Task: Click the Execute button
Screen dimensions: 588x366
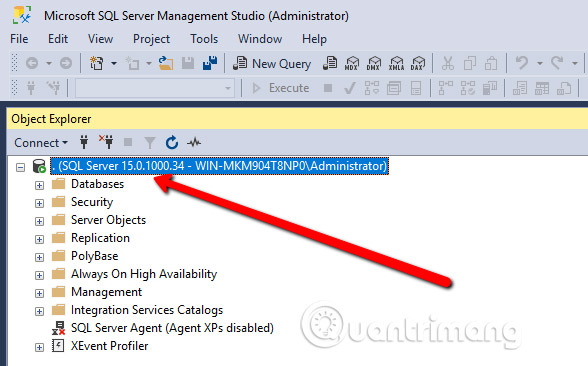Action: coord(281,88)
